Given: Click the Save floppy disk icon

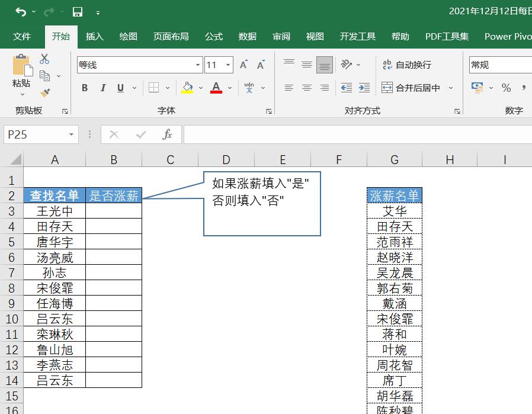Looking at the screenshot, I should point(78,12).
